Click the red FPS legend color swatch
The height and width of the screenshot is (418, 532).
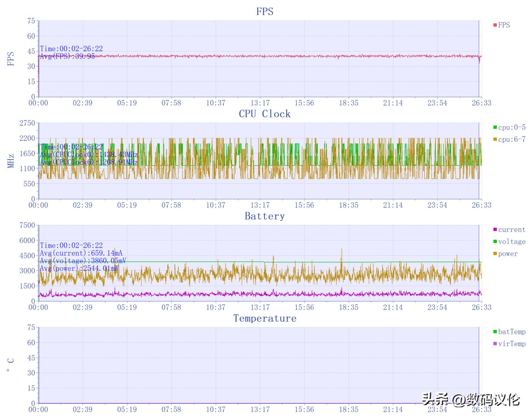pyautogui.click(x=495, y=25)
